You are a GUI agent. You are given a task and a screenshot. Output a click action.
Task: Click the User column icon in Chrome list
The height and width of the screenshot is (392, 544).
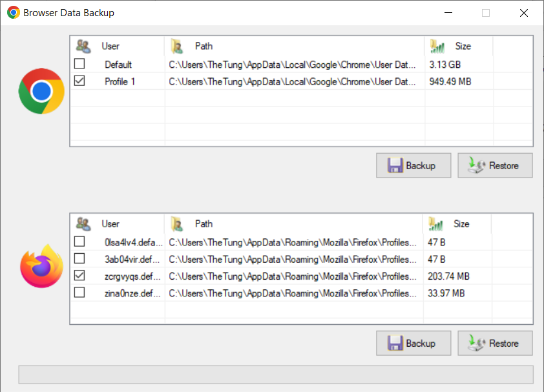coord(83,46)
